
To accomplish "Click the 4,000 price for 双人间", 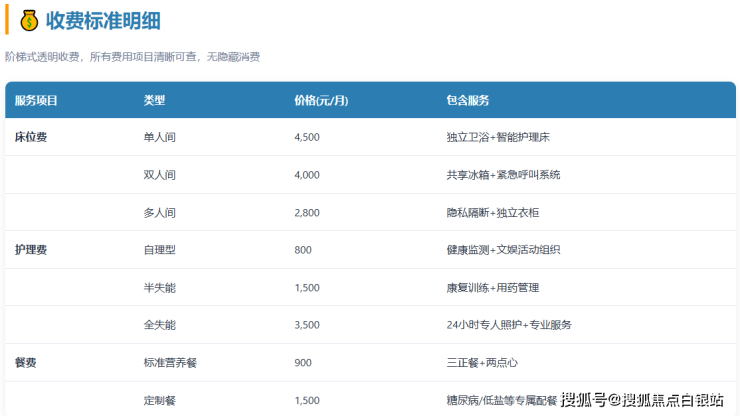I will tap(307, 175).
